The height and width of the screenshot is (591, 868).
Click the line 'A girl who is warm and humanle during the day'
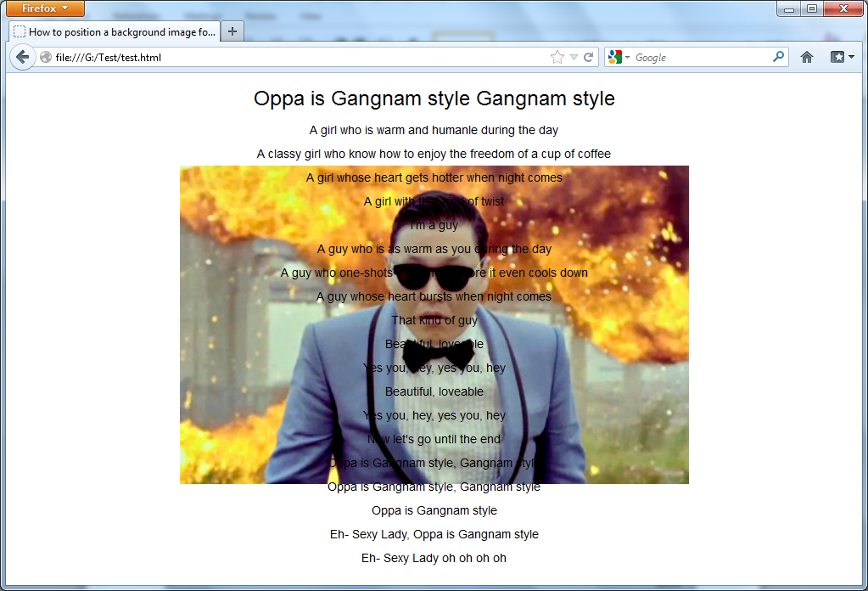[434, 130]
